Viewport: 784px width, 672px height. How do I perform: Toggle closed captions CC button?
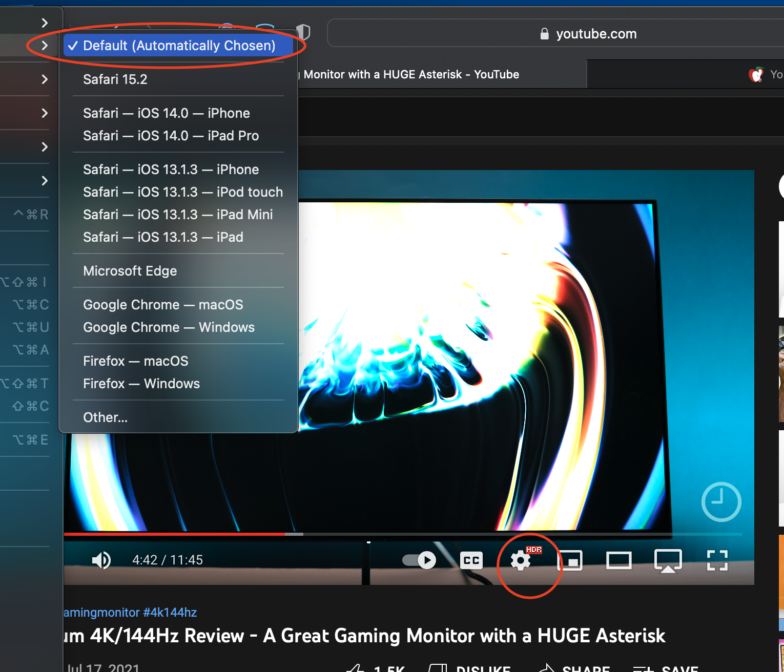tap(471, 560)
